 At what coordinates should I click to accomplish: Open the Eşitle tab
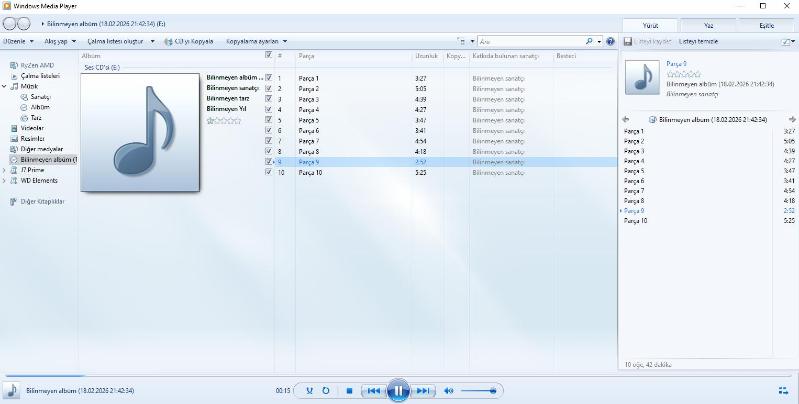766,23
